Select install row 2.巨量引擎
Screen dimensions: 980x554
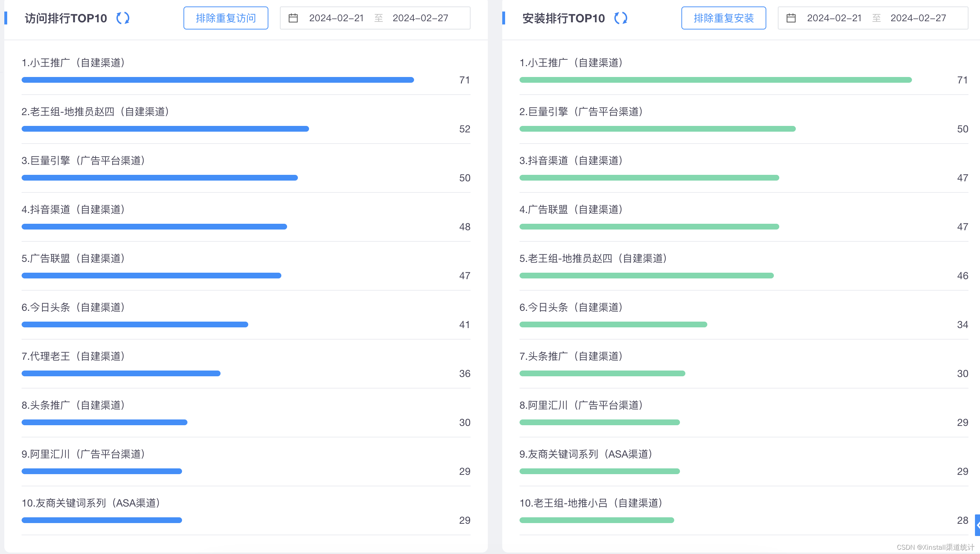pos(744,119)
